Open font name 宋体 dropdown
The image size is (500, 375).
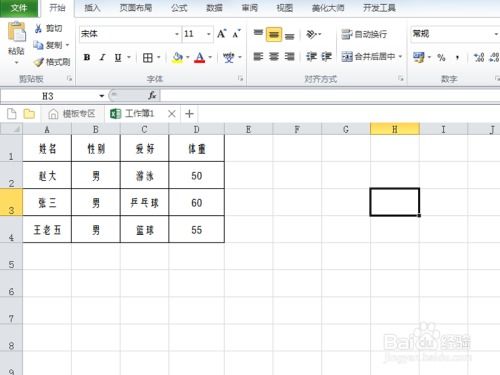point(177,34)
